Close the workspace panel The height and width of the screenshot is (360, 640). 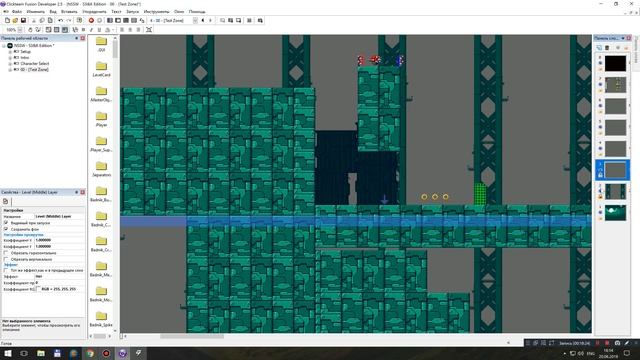click(82, 38)
